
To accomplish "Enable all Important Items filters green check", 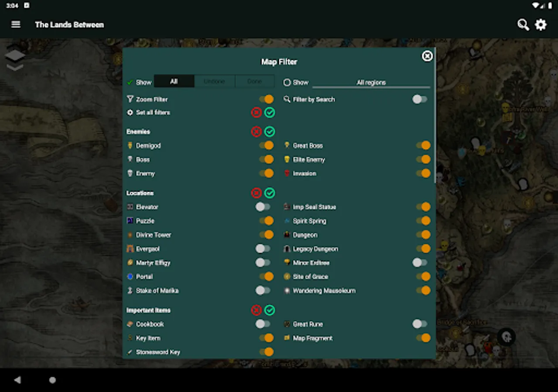I will coord(270,310).
